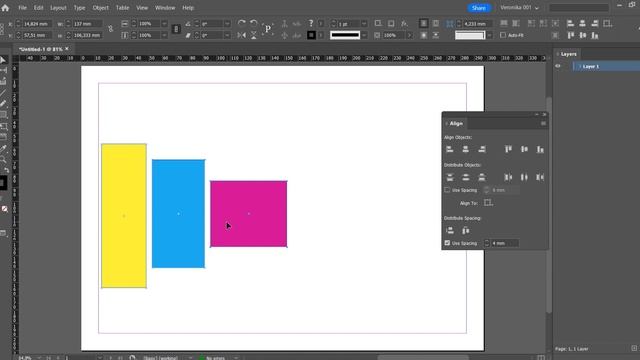Click Distribute bottom edges in Align panel
The image size is (640, 360).
482,177
